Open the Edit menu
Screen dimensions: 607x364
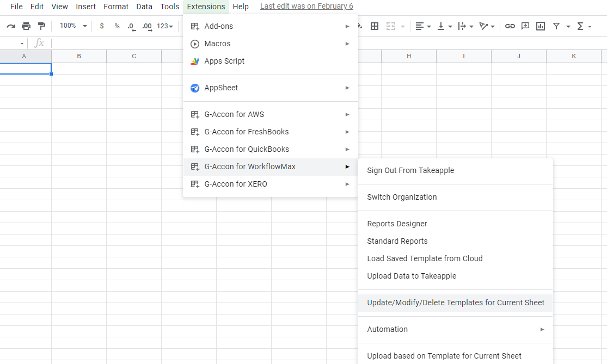(37, 7)
